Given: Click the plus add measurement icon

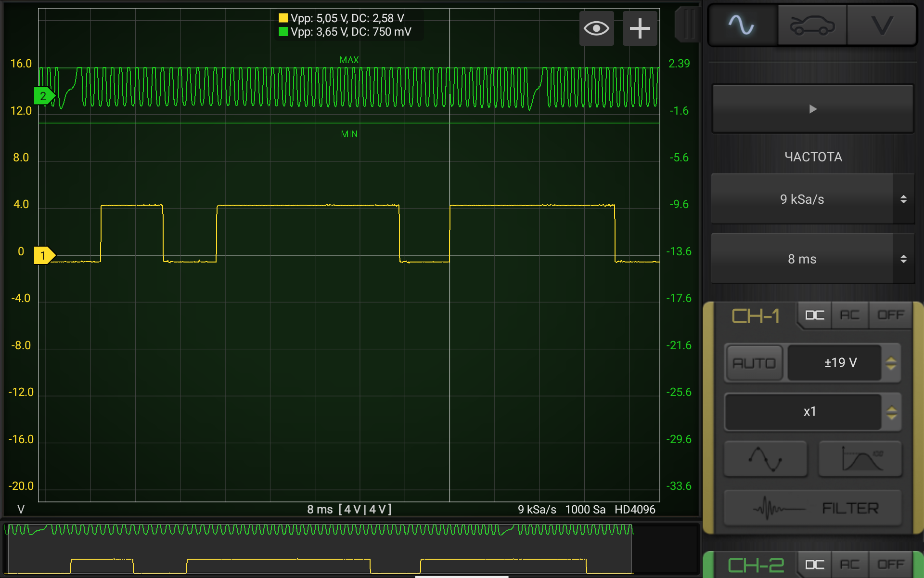Looking at the screenshot, I should point(640,28).
